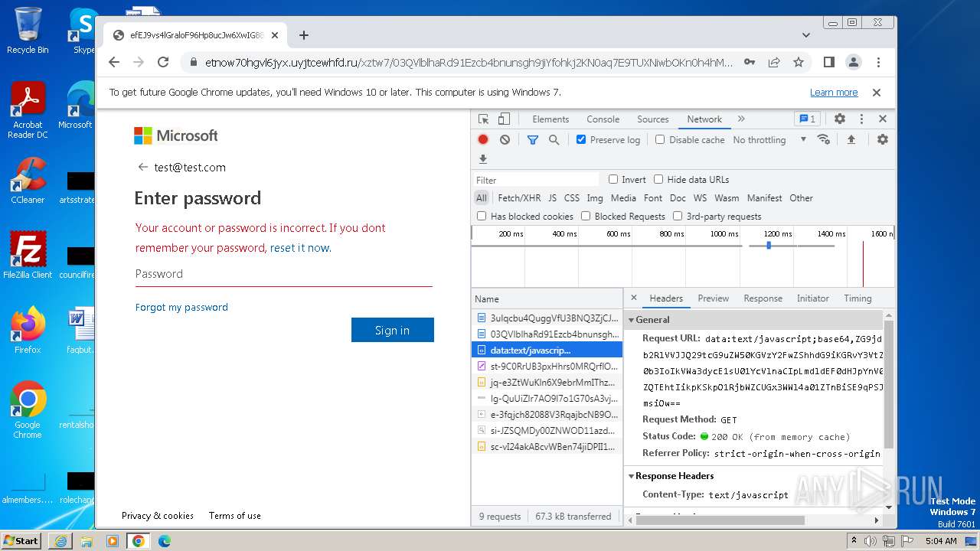
Task: Open the password key icon in address bar
Action: point(750,62)
